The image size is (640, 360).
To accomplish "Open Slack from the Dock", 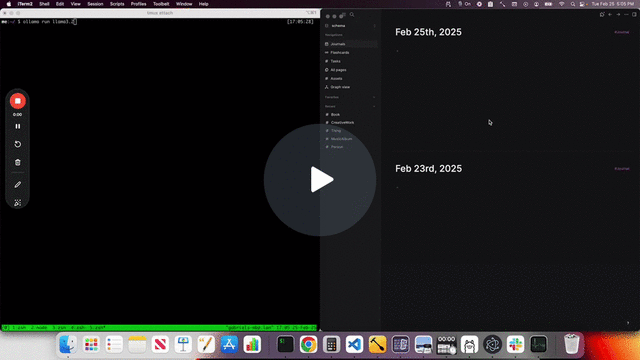I will pyautogui.click(x=516, y=344).
